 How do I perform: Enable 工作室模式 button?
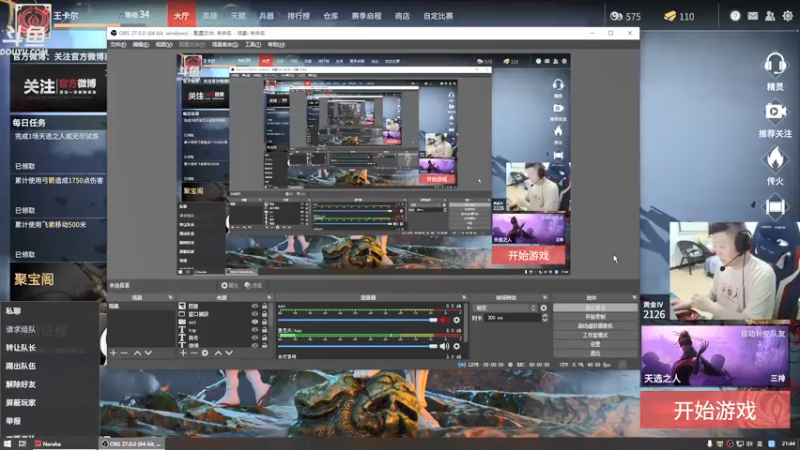(595, 335)
